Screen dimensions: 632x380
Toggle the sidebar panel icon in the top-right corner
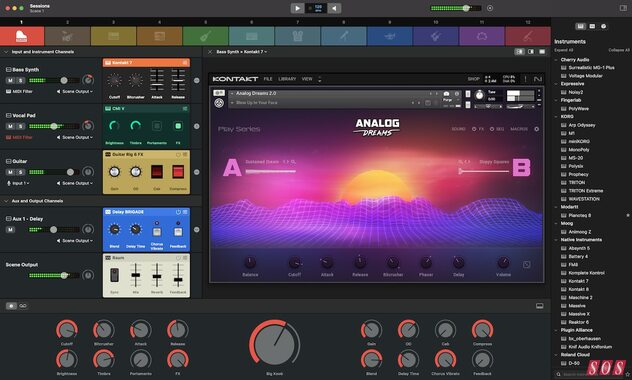point(623,8)
